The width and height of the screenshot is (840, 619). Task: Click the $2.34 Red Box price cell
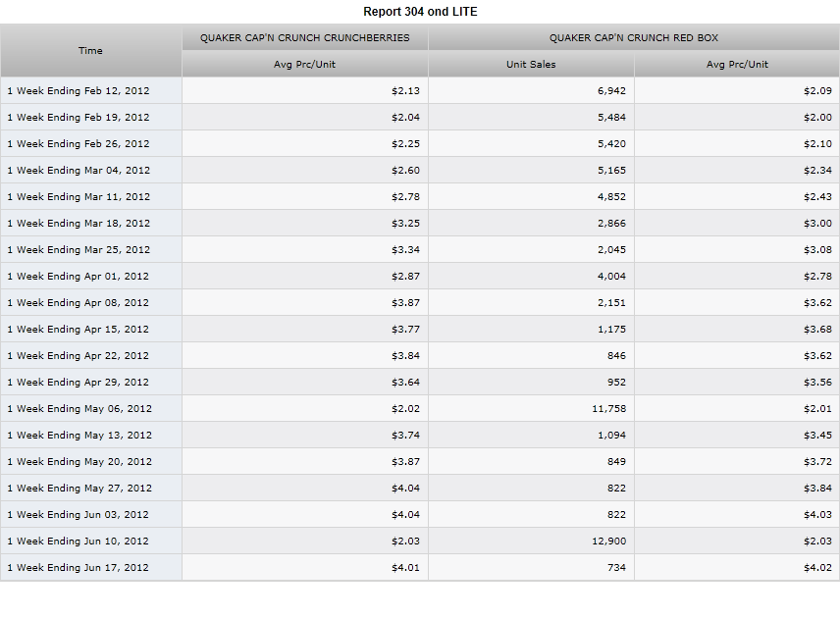click(x=737, y=171)
